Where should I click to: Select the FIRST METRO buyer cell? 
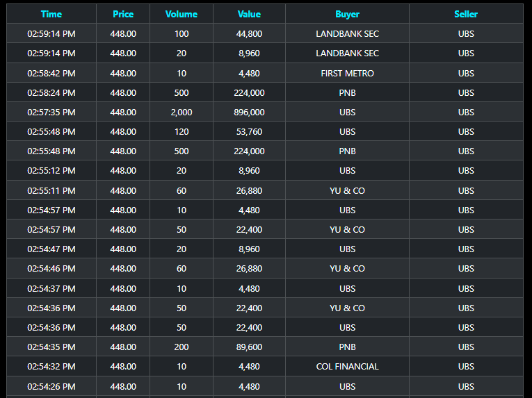pos(347,73)
